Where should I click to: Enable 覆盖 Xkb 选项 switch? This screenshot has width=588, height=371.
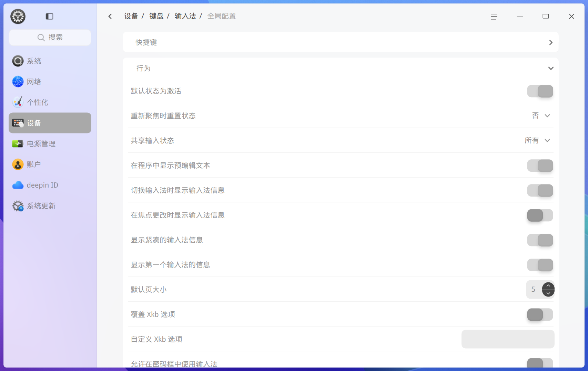[x=540, y=314]
